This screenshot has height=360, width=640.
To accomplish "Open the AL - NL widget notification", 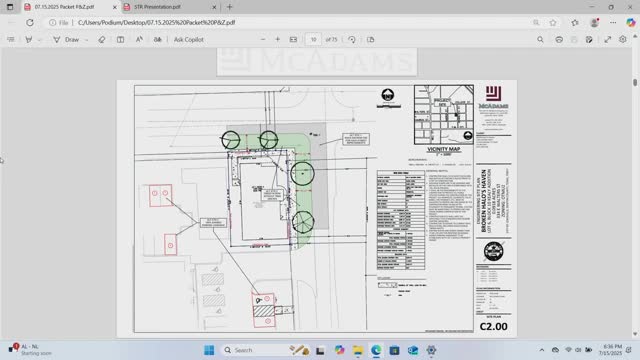I will tap(30, 350).
